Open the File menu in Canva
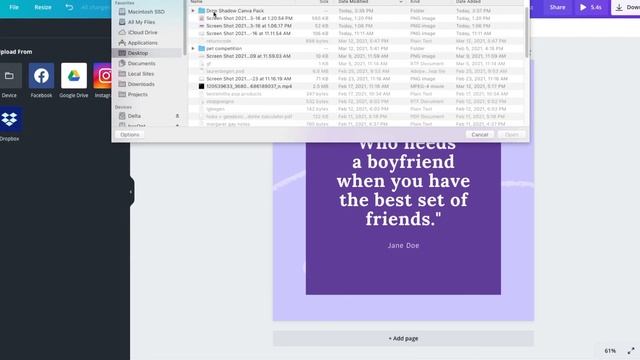This screenshot has width=640, height=360. [14, 7]
